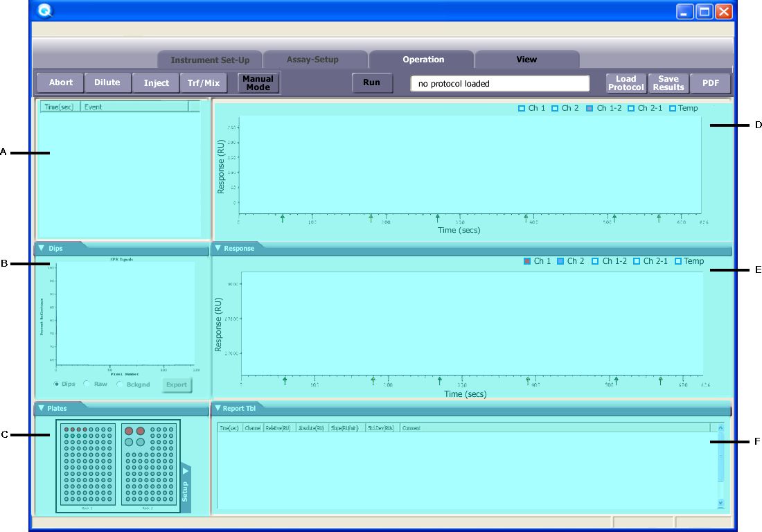Export results with the PDF button
The image size is (762, 532).
click(711, 83)
